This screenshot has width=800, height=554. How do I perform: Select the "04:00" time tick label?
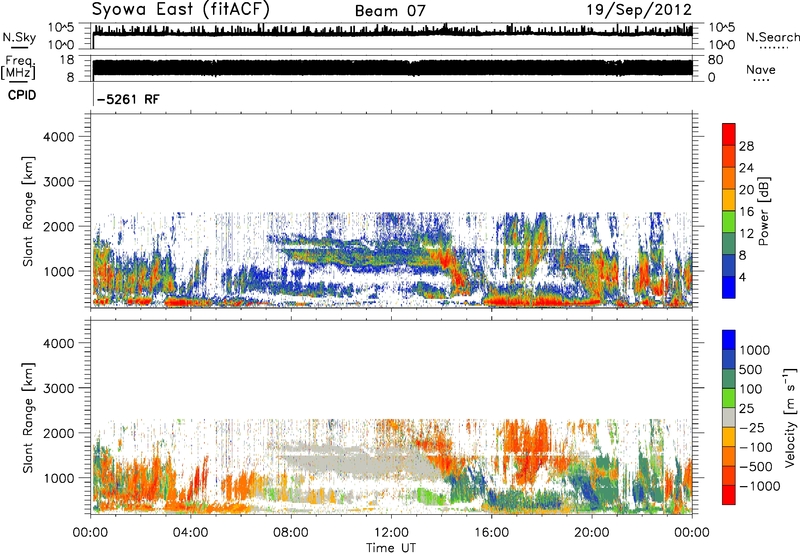tap(190, 533)
